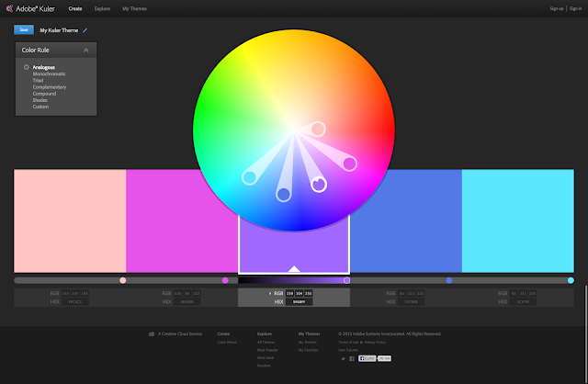
Task: Select the Complementary color rule
Action: (x=50, y=87)
